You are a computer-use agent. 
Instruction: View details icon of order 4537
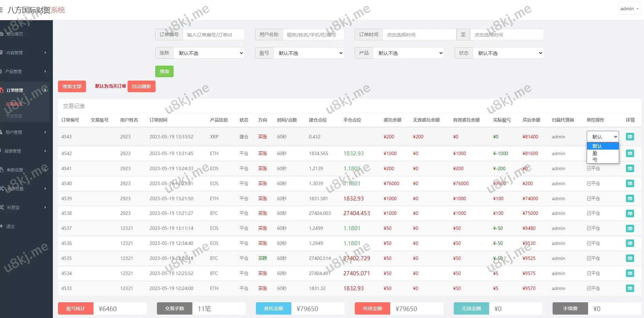(x=630, y=229)
